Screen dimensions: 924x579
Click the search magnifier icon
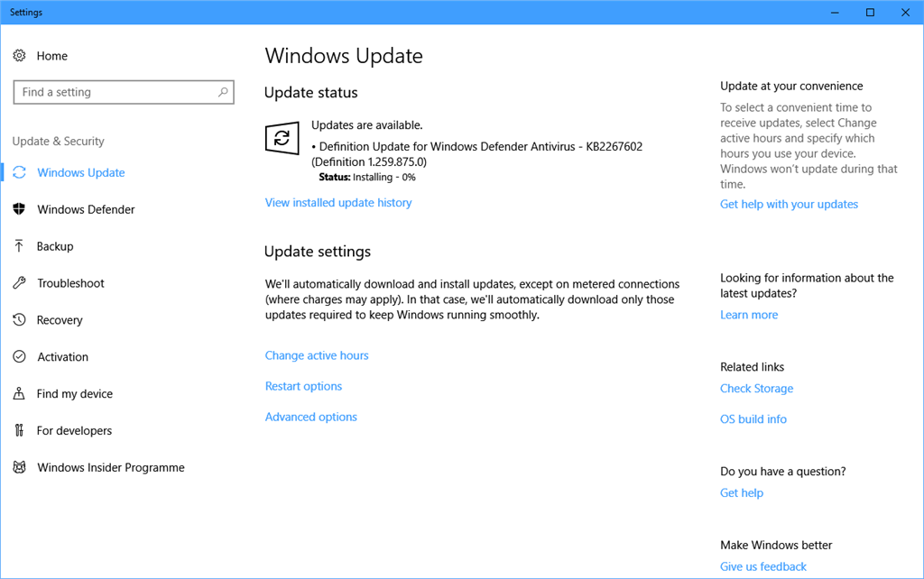coord(223,92)
